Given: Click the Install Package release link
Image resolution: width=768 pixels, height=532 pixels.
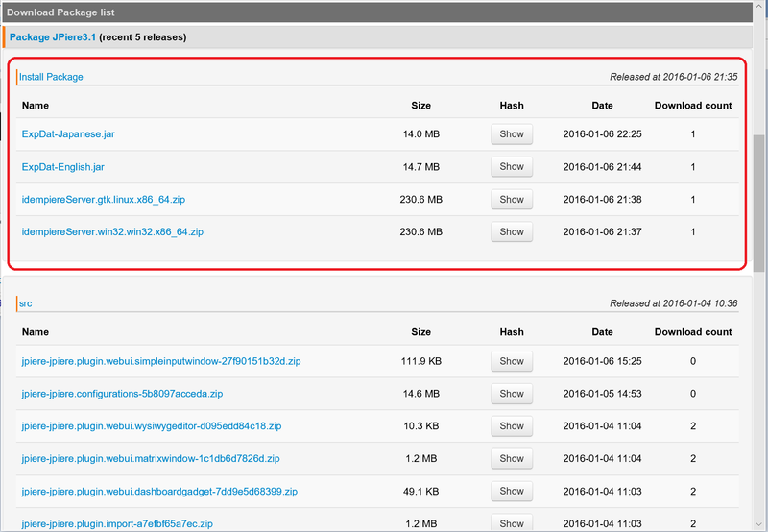Looking at the screenshot, I should (x=51, y=77).
